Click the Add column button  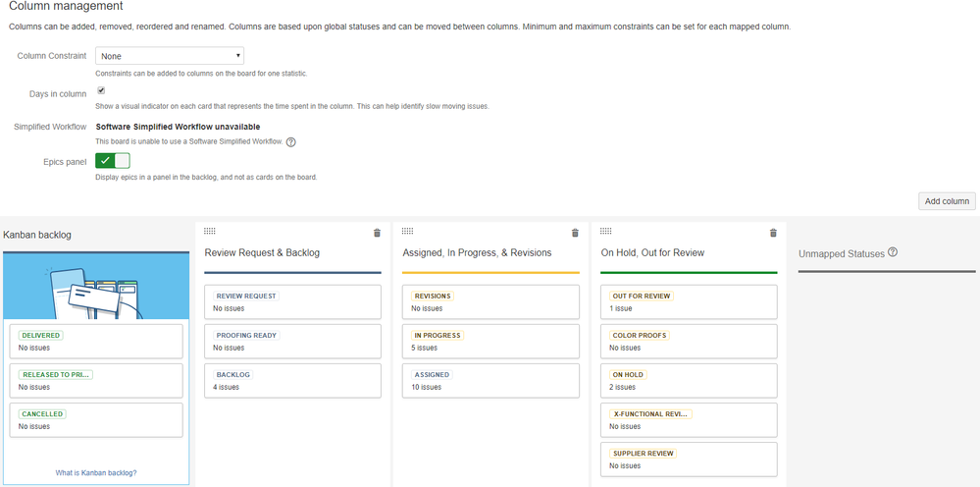[947, 201]
